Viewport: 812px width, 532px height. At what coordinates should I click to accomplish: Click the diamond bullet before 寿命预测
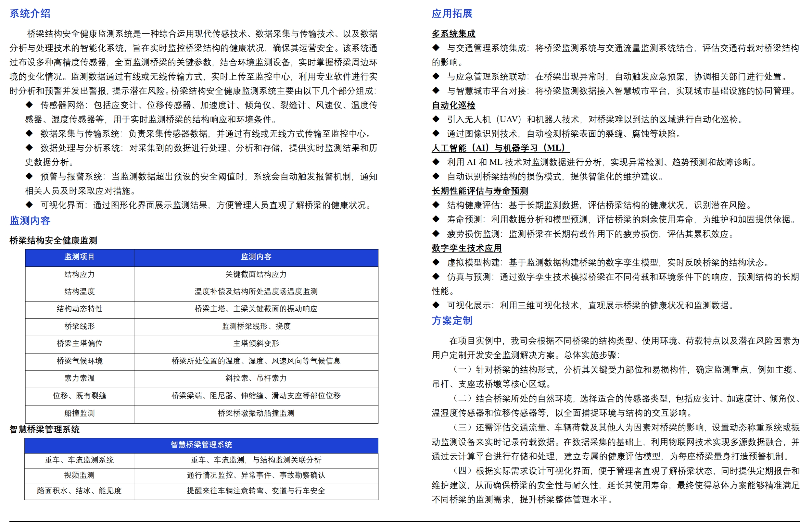[436, 219]
